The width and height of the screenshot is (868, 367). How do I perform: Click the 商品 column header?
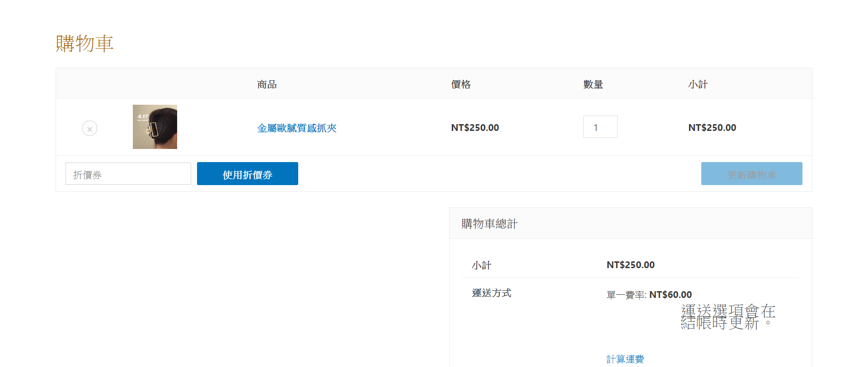pos(267,84)
